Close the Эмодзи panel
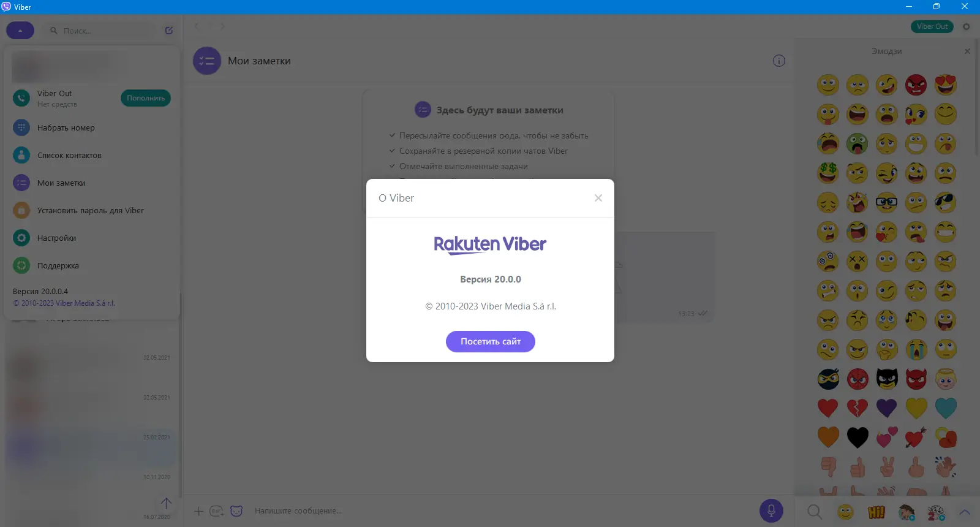This screenshot has width=980, height=527. (x=968, y=51)
